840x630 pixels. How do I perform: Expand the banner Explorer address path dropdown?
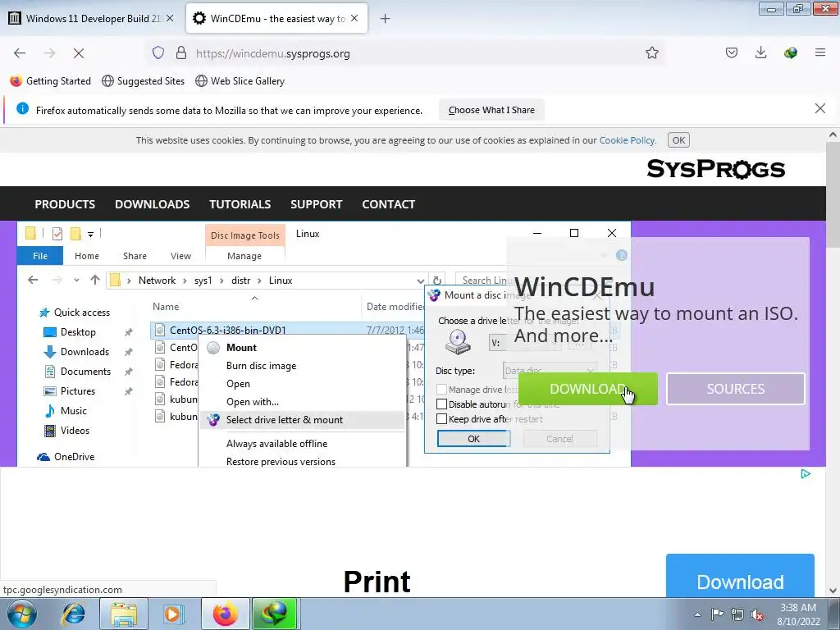421,281
